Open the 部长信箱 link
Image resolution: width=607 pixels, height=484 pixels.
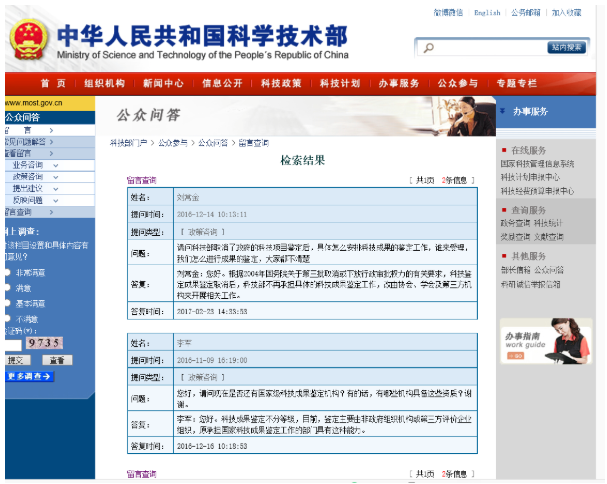point(515,270)
